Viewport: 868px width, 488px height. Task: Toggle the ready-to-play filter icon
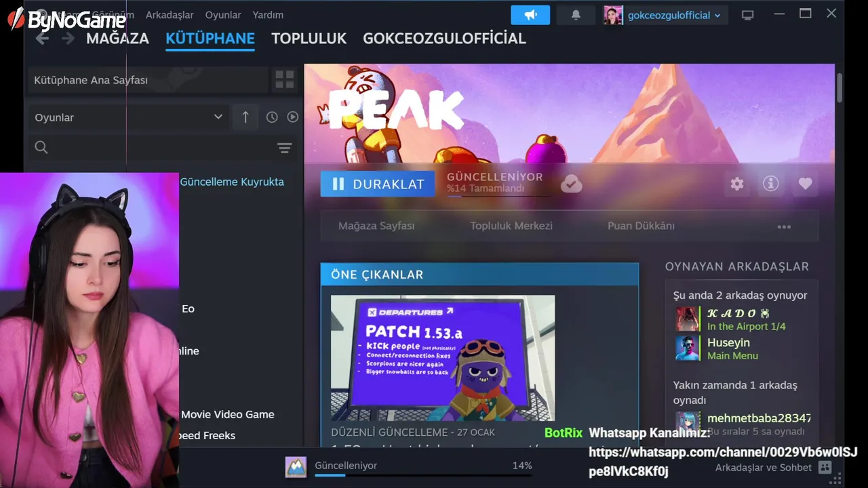(293, 117)
